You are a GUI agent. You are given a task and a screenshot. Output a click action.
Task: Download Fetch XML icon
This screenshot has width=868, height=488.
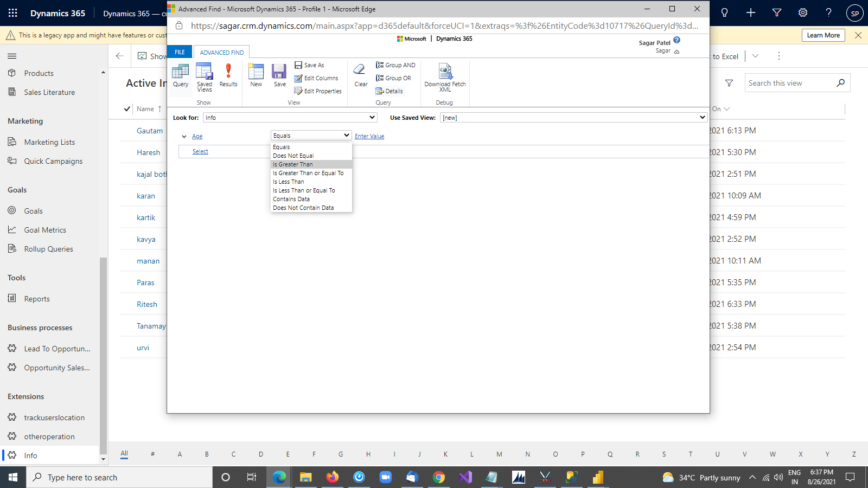(x=445, y=77)
